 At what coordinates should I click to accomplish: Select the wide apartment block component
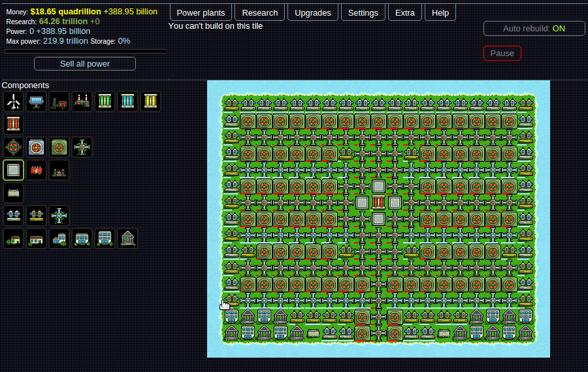tap(82, 239)
